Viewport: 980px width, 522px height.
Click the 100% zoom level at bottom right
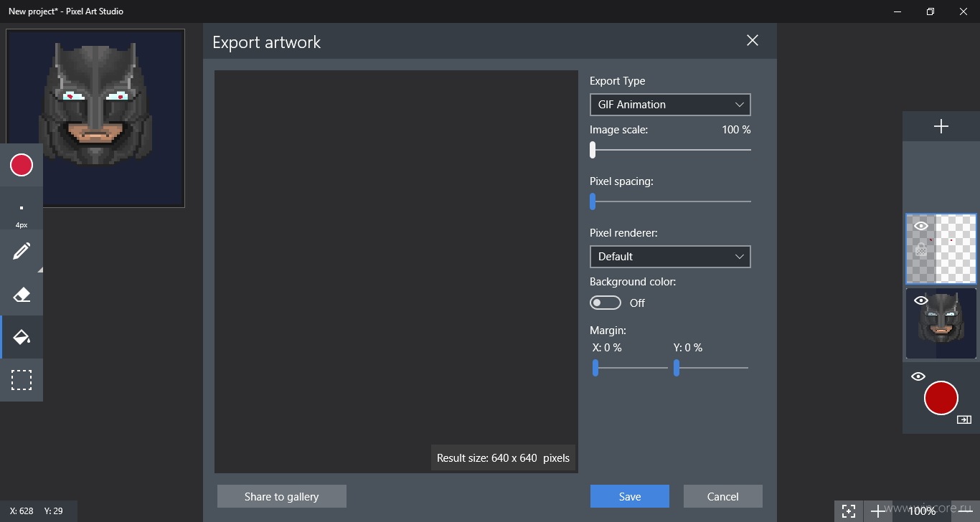pos(922,511)
